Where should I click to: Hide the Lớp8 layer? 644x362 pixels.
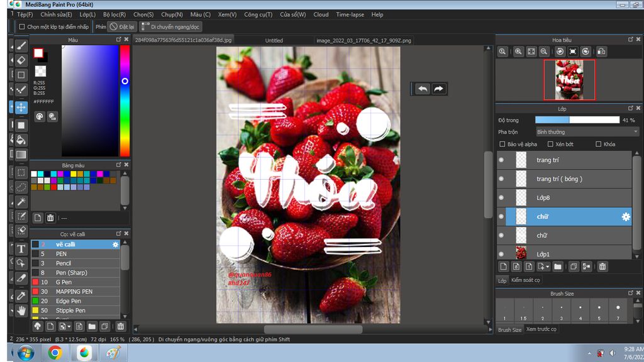501,198
